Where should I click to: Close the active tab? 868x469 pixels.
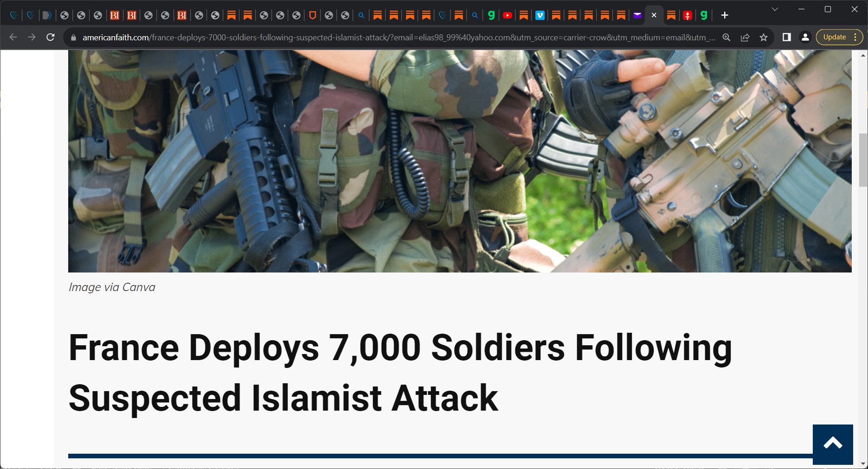coord(654,15)
